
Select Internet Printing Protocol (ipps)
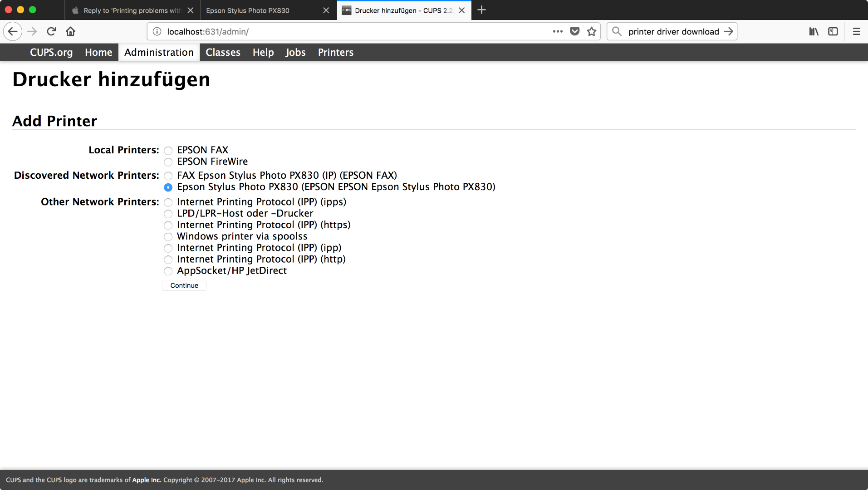tap(168, 202)
